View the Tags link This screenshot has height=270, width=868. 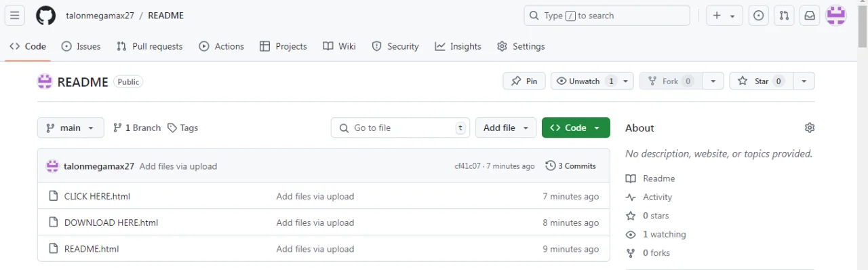coord(183,128)
